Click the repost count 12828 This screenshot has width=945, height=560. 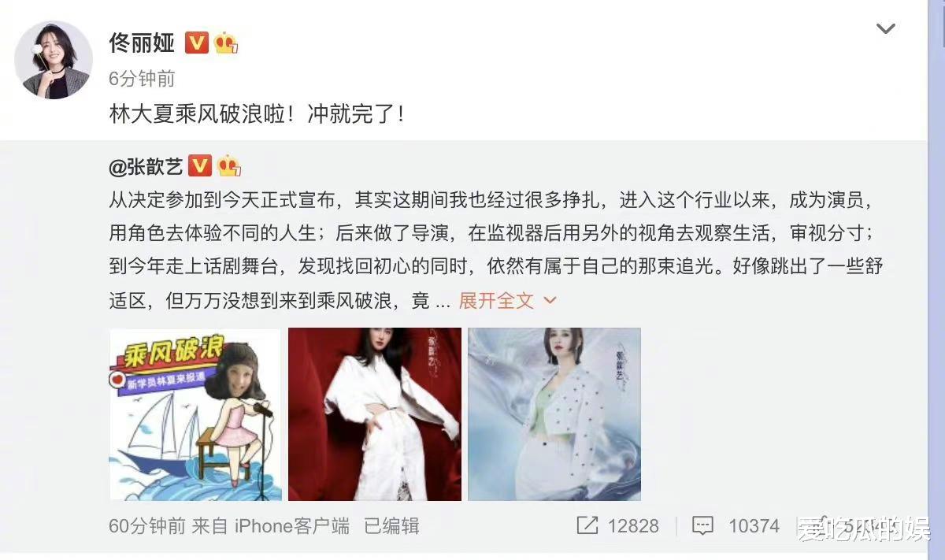(x=632, y=526)
